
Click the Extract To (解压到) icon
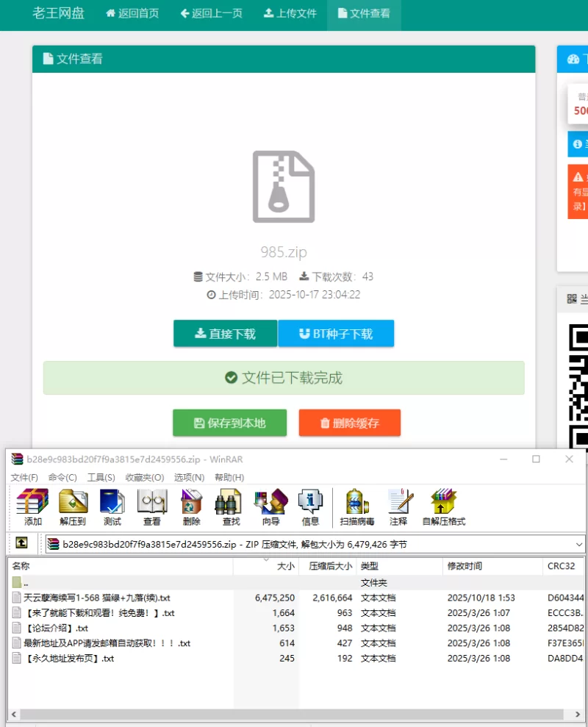coord(73,506)
